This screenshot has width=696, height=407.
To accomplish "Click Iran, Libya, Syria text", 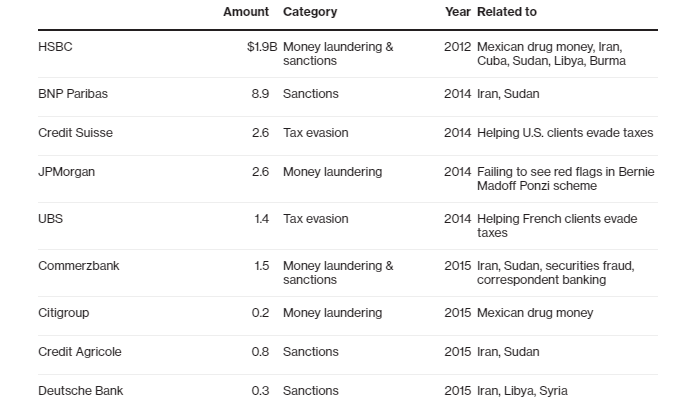I will pyautogui.click(x=522, y=391).
